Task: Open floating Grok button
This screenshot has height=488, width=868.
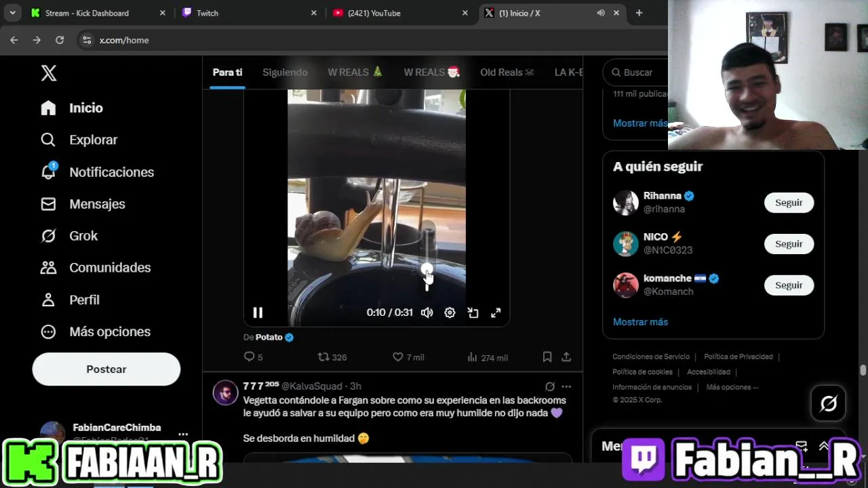Action: tap(829, 404)
